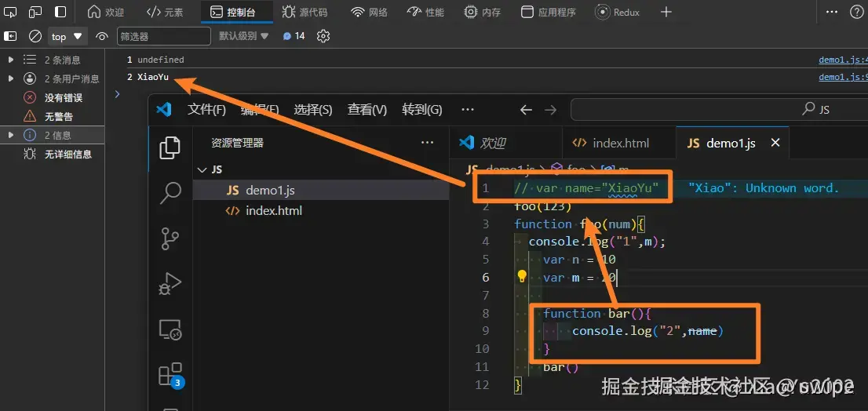
Task: Open the 性能 tab
Action: [425, 12]
